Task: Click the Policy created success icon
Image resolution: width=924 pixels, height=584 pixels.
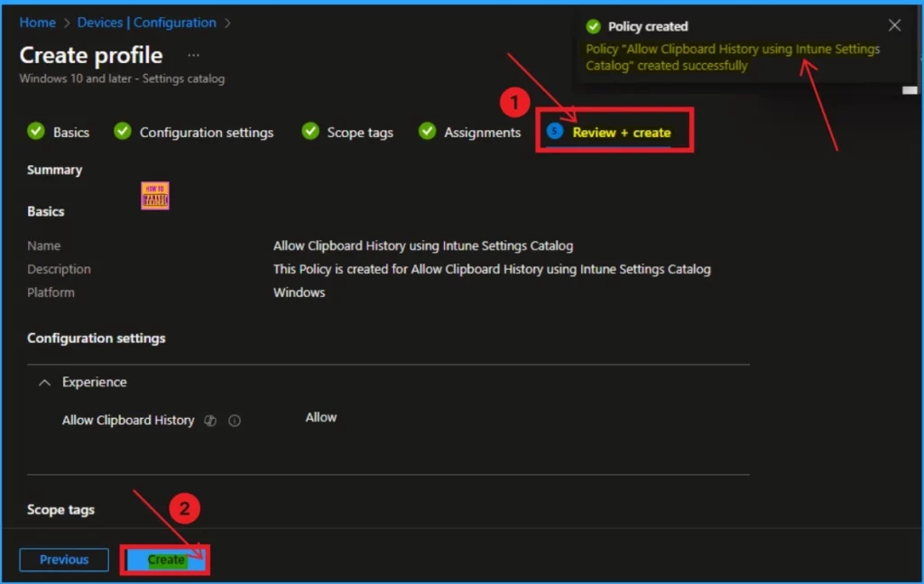Action: point(594,26)
